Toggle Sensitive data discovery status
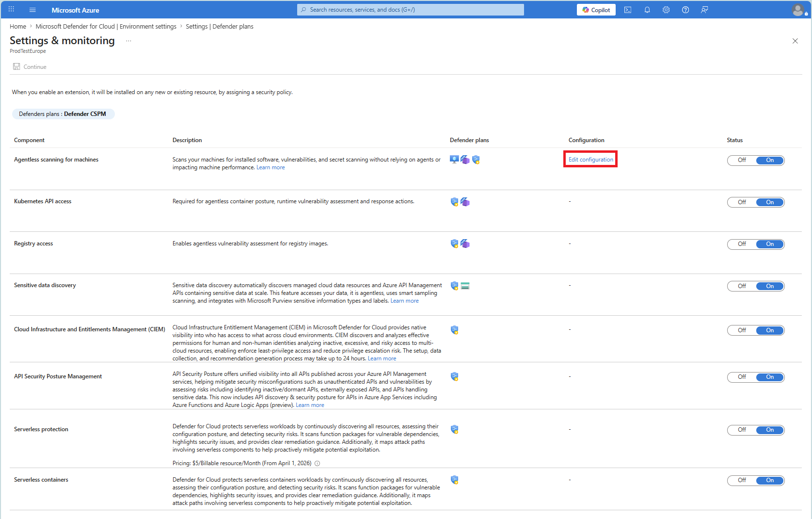This screenshot has height=519, width=812. pyautogui.click(x=756, y=286)
